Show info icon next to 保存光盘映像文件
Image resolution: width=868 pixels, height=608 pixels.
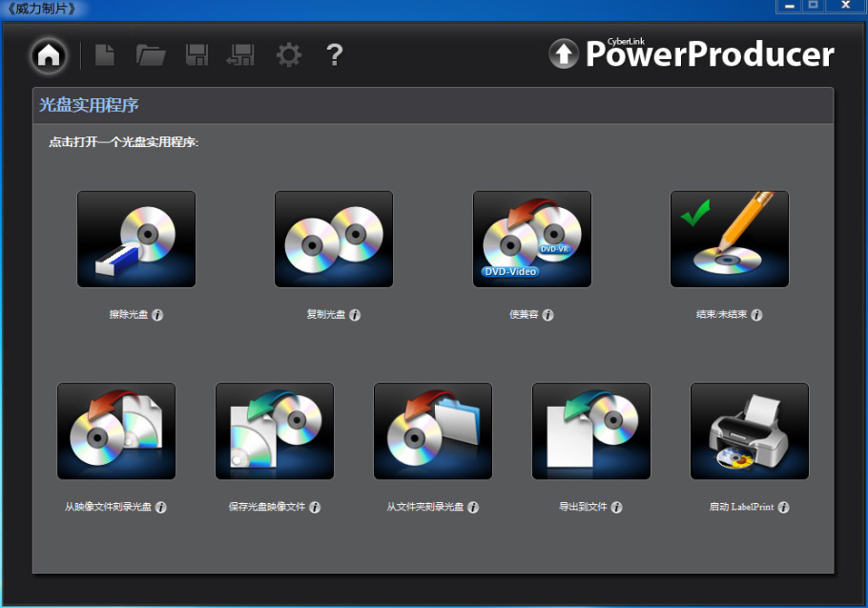[x=315, y=507]
